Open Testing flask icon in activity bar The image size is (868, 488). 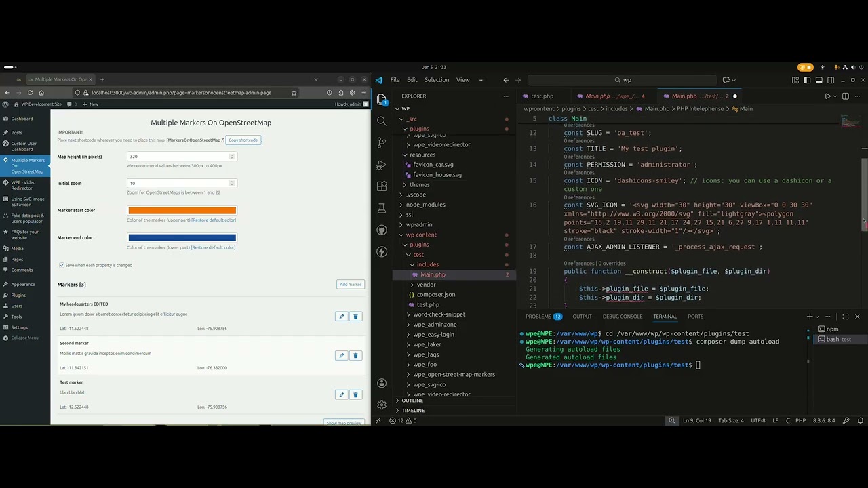pyautogui.click(x=382, y=207)
